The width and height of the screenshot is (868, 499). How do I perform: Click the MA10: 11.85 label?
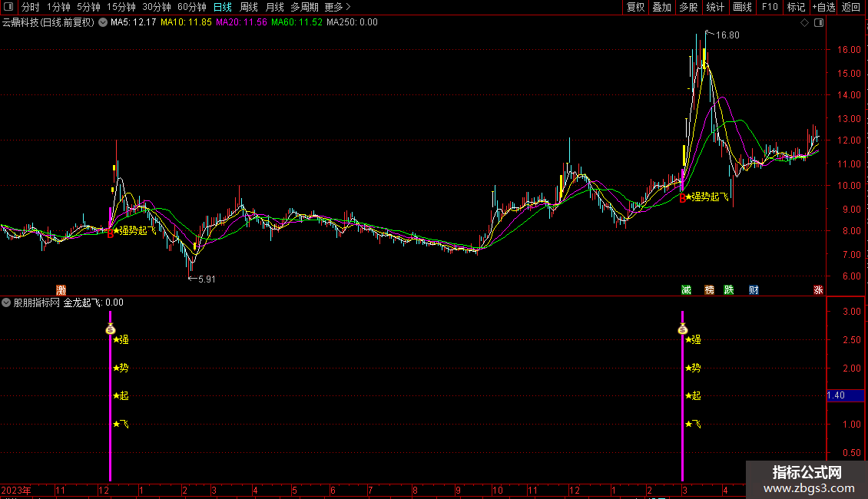[186, 23]
